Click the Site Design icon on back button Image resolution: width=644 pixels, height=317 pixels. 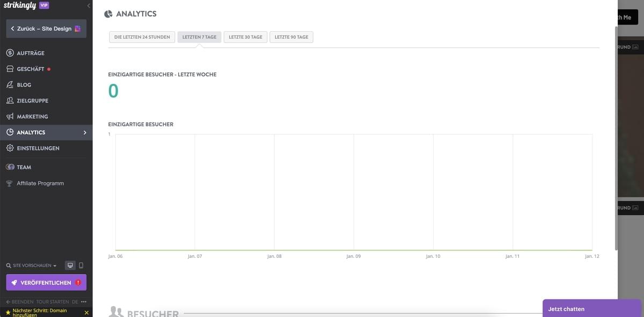[x=78, y=28]
